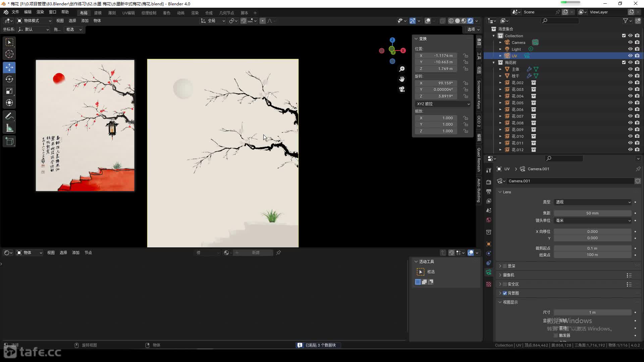
Task: Toggle visibility of 花.007 collection
Action: tap(630, 116)
